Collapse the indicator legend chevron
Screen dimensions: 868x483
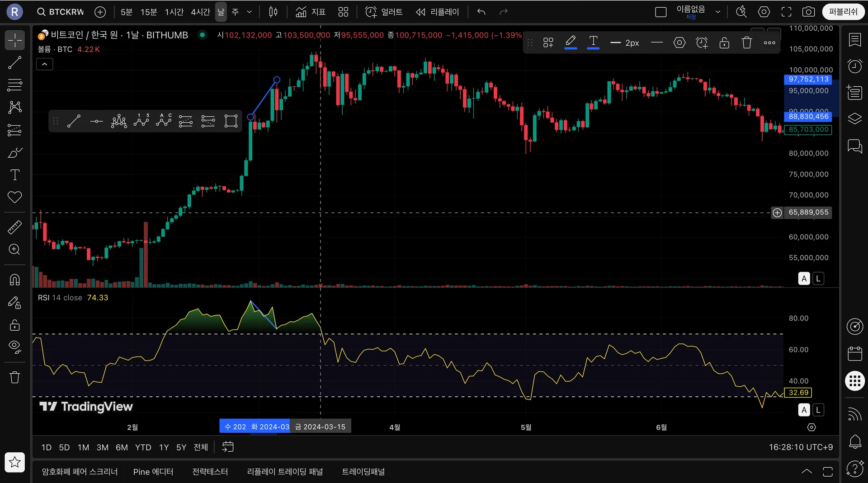44,65
